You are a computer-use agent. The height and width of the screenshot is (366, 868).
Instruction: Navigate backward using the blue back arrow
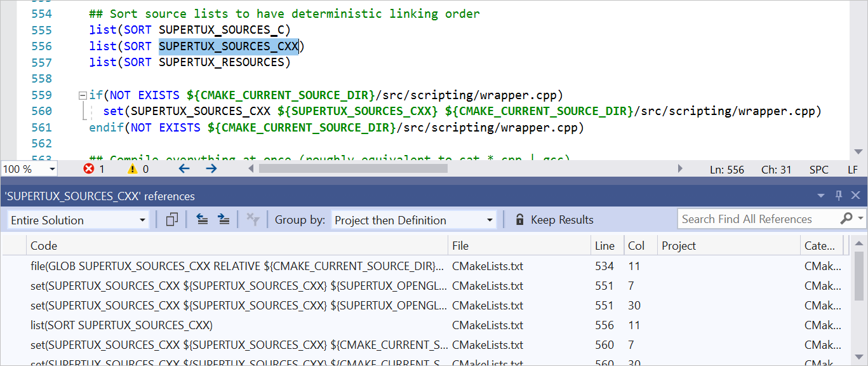click(184, 168)
